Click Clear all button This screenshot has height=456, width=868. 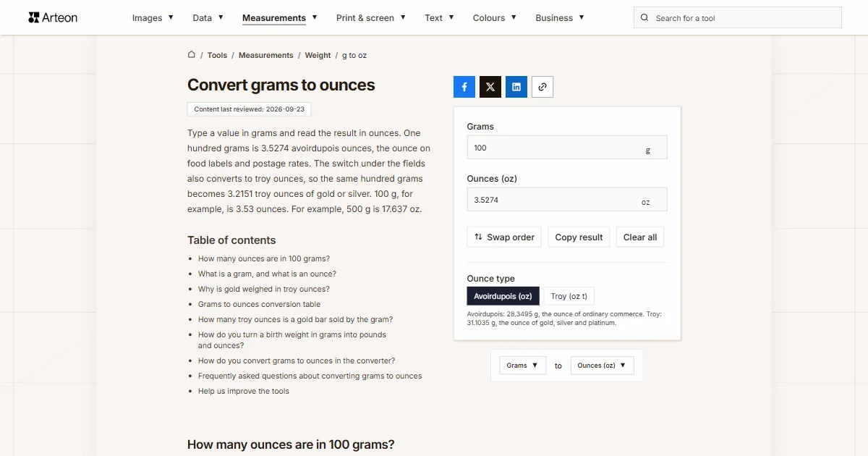[640, 237]
